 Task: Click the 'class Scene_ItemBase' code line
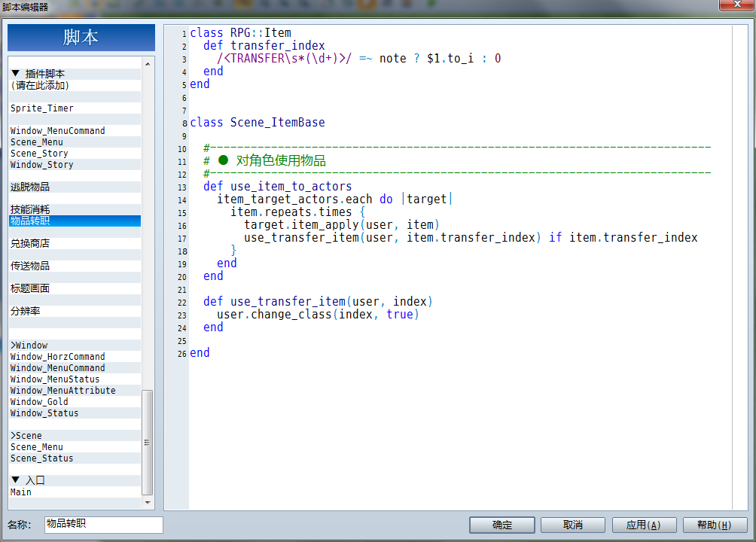pos(258,123)
